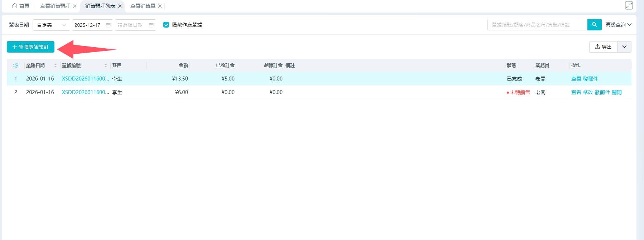Expand the 高級查詢 advanced search

click(x=618, y=25)
